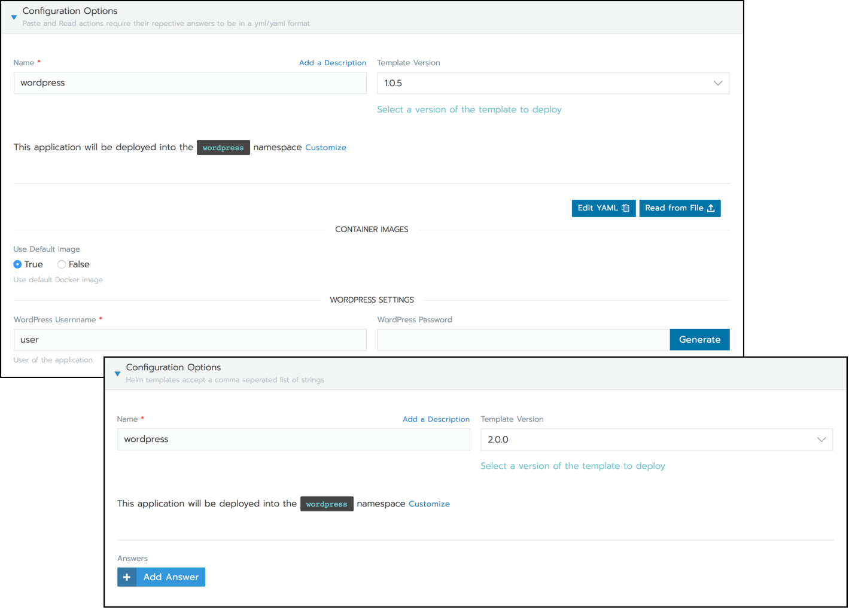Click the Add Answer button
This screenshot has height=616, width=849.
click(x=171, y=577)
